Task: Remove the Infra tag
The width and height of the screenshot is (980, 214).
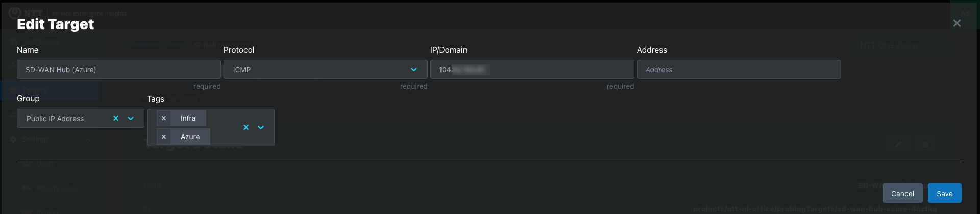Action: pyautogui.click(x=164, y=118)
